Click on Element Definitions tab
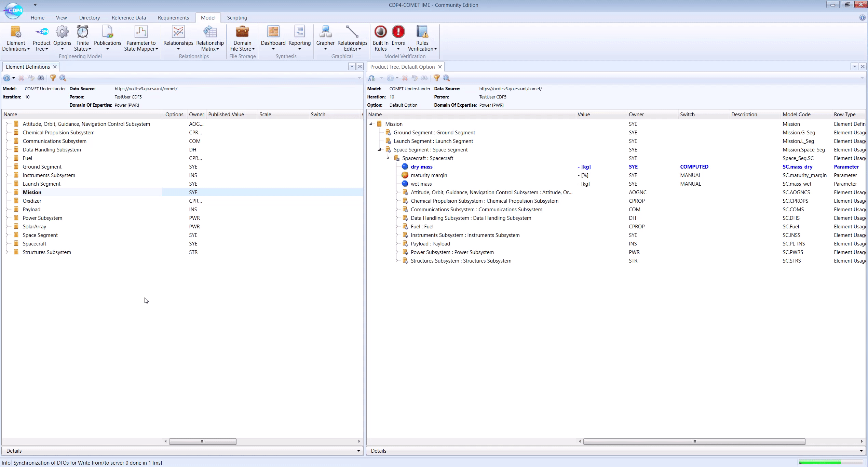This screenshot has height=467, width=868. [28, 67]
